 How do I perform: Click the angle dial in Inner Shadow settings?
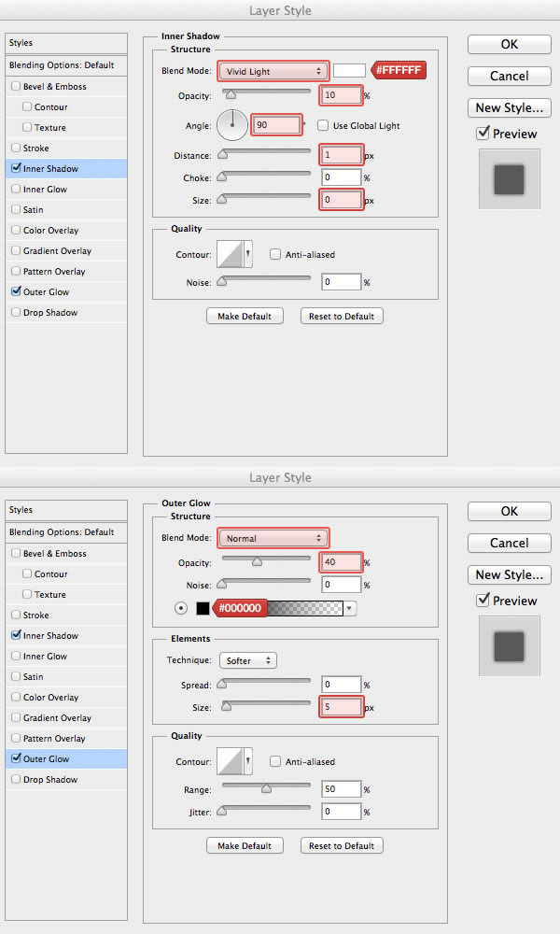tap(231, 124)
